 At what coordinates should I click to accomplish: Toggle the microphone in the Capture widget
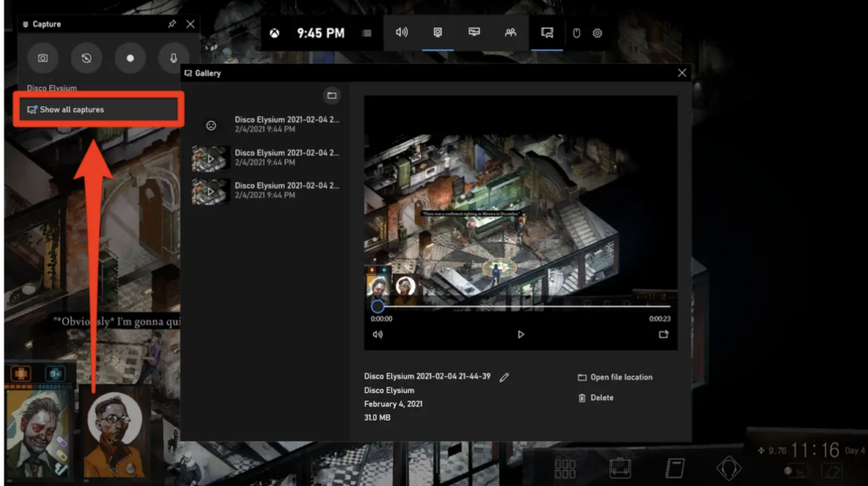pyautogui.click(x=174, y=58)
